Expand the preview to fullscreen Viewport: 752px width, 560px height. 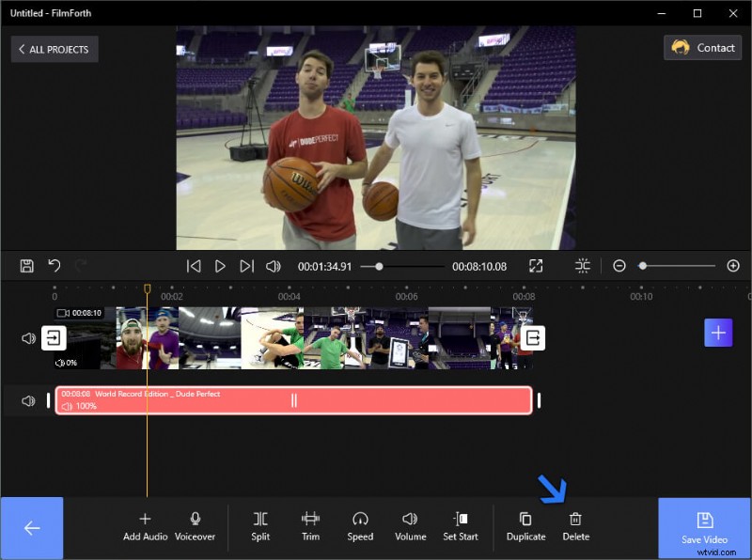[536, 266]
